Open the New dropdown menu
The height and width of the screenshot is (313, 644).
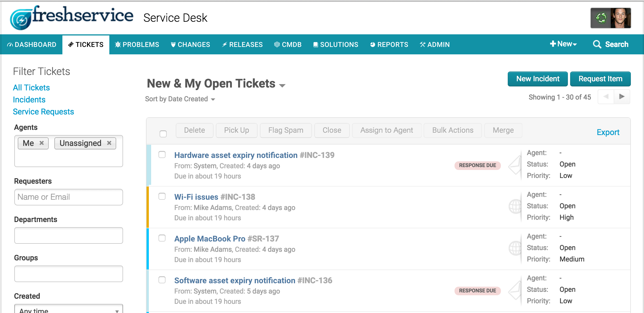pos(563,44)
